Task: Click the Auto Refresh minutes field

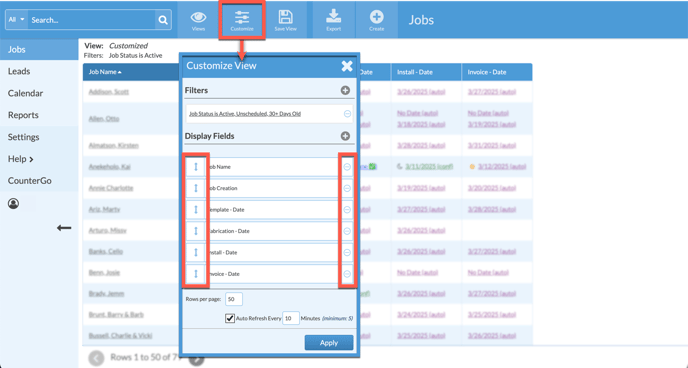Action: coord(290,318)
